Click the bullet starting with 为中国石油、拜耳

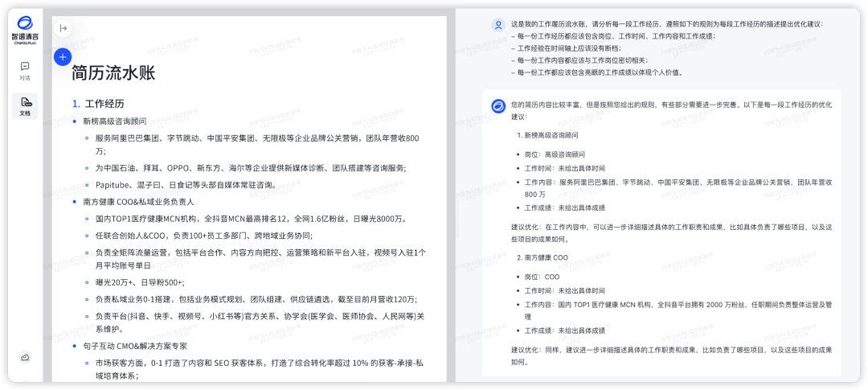(250, 168)
